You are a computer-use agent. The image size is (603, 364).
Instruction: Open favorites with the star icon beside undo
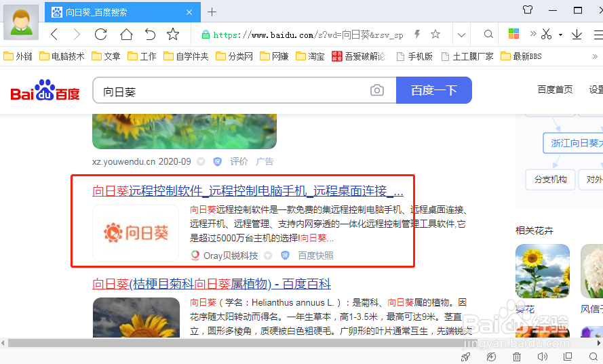coord(173,34)
